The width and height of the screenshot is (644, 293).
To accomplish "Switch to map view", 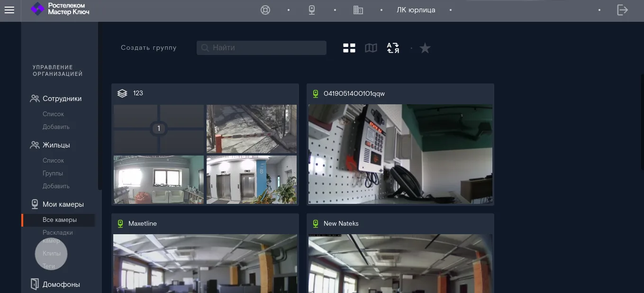I will point(371,48).
